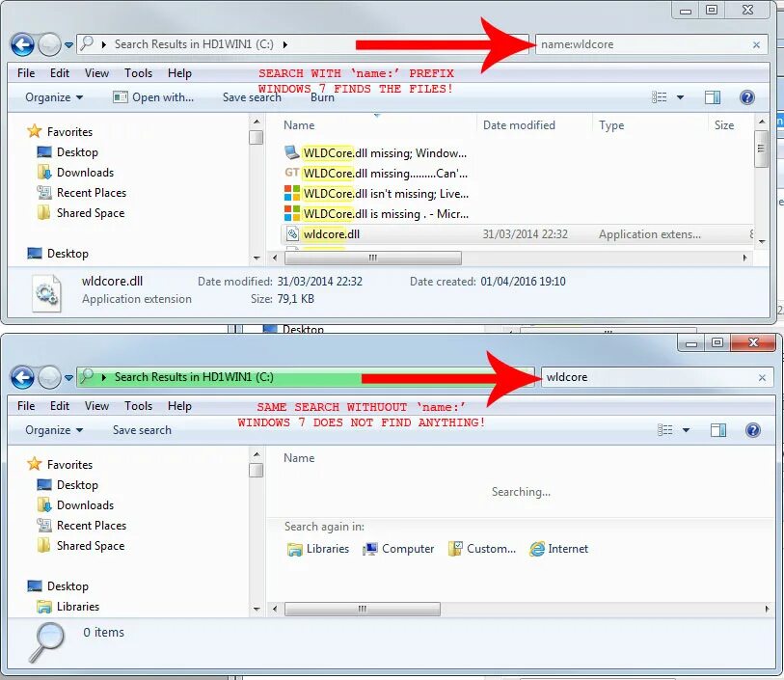The image size is (784, 680).
Task: Search again in Custom...
Action: click(482, 549)
